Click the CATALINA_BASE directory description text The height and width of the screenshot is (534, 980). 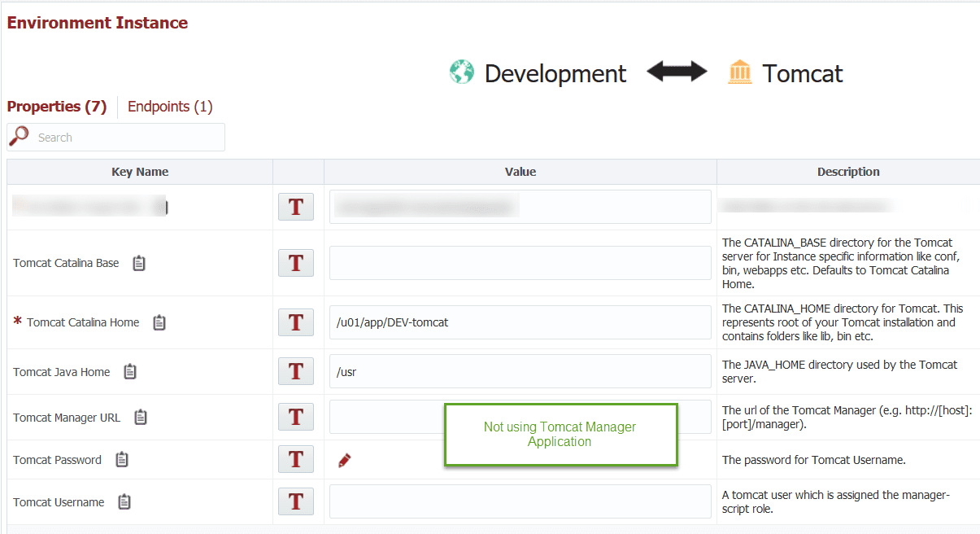[843, 263]
